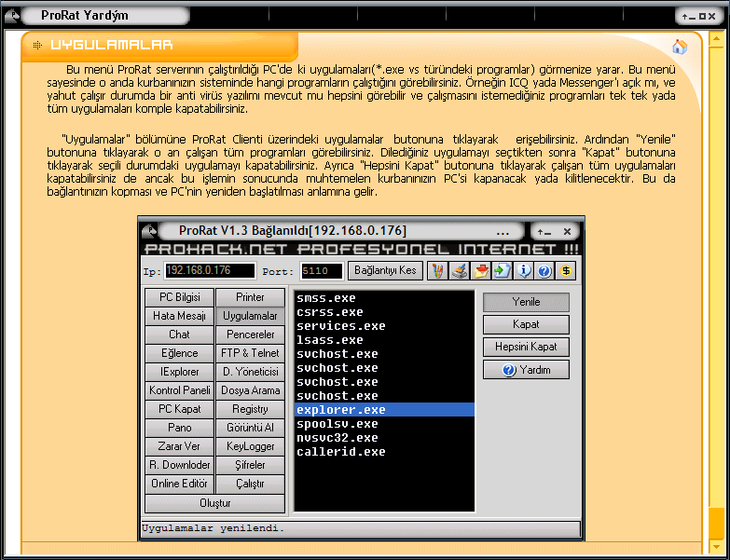Click the help window vertical scrollbar
The width and height of the screenshot is (730, 560).
pyautogui.click(x=715, y=280)
